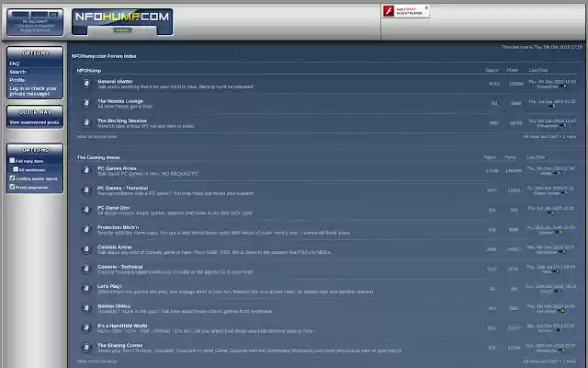Open The Sharing Corner forum
The image size is (588, 368).
120,345
